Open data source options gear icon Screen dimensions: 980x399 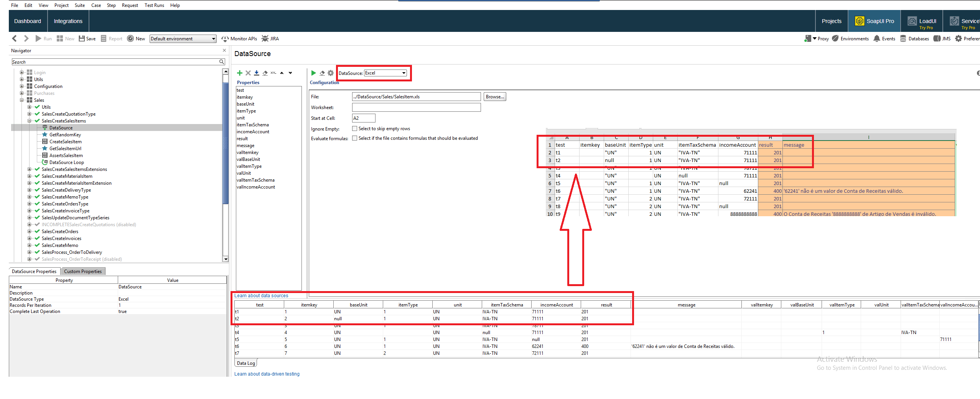point(331,73)
